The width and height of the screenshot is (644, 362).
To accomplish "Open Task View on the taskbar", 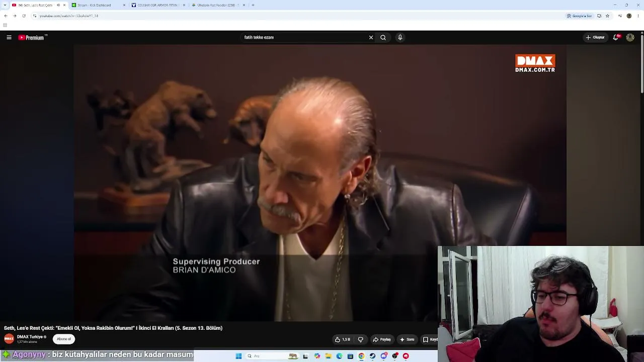I will [305, 356].
